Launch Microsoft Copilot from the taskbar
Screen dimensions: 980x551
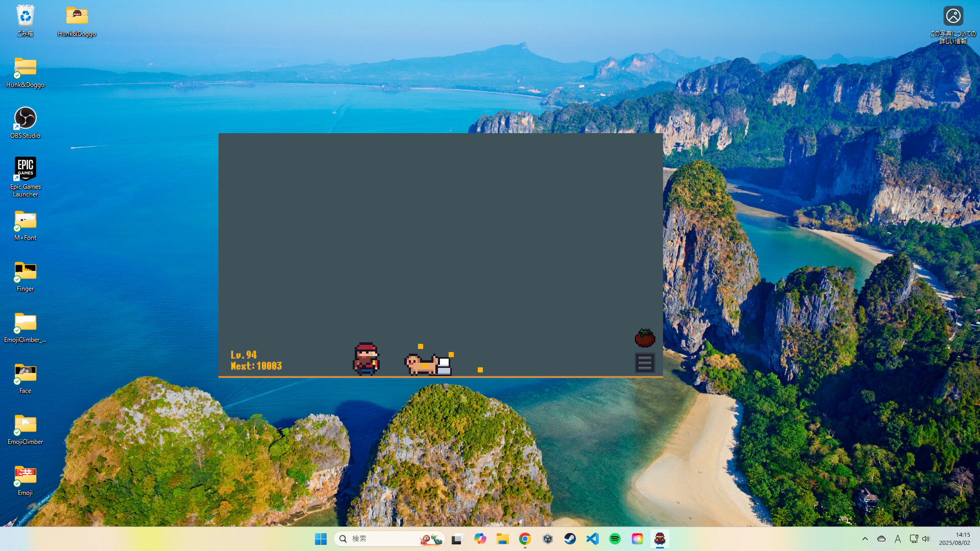(x=480, y=538)
